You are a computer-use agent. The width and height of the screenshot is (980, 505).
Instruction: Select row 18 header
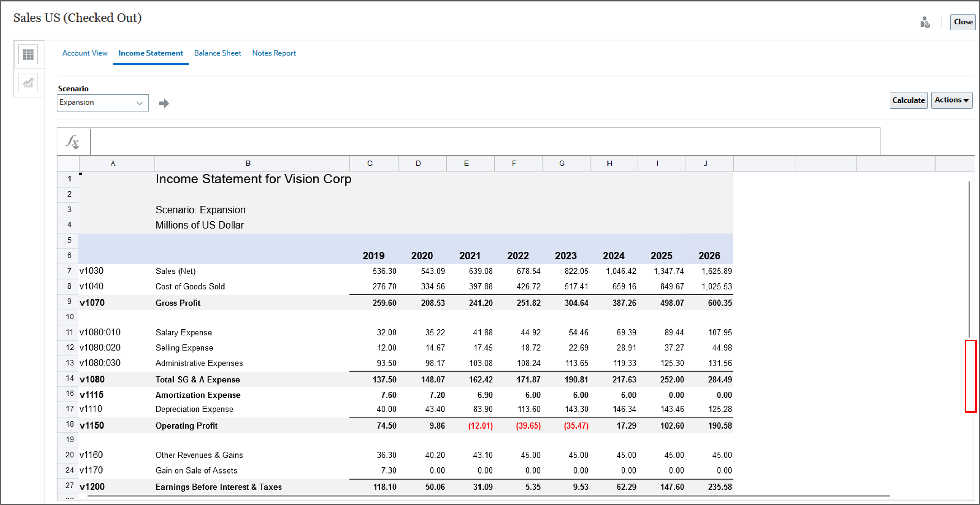pyautogui.click(x=68, y=425)
